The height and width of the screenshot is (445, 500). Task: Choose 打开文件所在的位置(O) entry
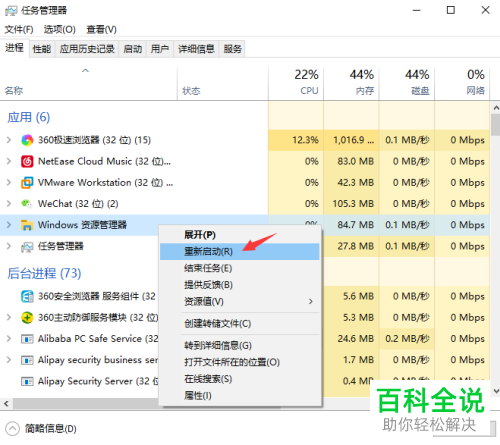tap(240, 362)
